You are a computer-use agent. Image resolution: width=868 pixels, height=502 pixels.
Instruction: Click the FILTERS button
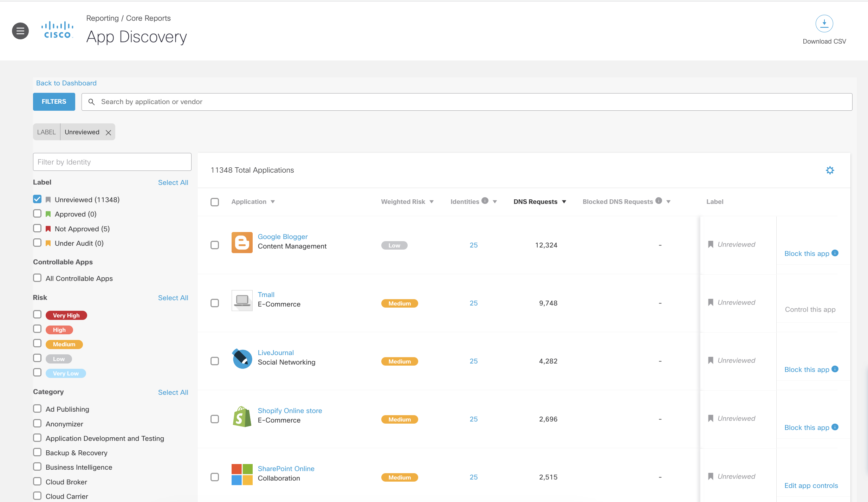54,102
